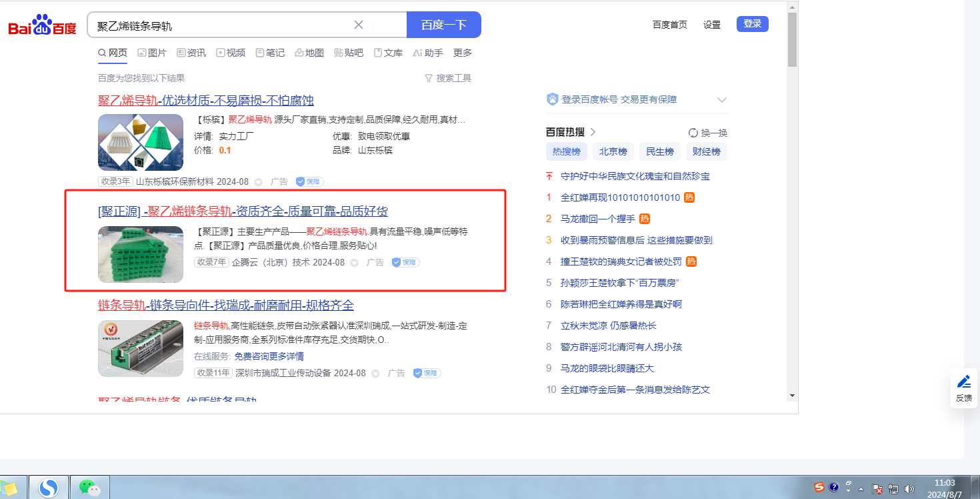Click the Baidu logo
The width and height of the screenshot is (980, 499).
click(42, 26)
